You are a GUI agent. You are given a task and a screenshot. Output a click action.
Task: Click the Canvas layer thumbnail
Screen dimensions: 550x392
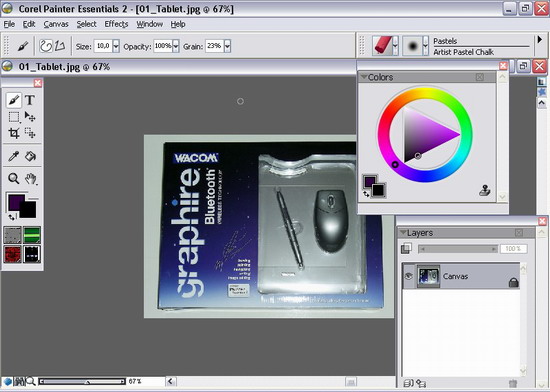[428, 276]
